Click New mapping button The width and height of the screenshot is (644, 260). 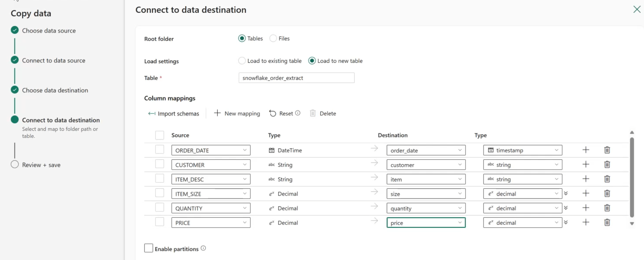coord(237,113)
